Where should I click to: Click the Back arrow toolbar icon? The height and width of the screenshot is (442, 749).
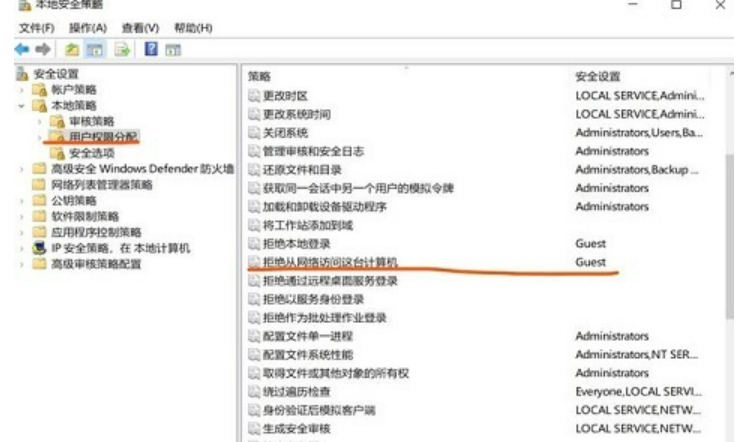click(x=21, y=49)
